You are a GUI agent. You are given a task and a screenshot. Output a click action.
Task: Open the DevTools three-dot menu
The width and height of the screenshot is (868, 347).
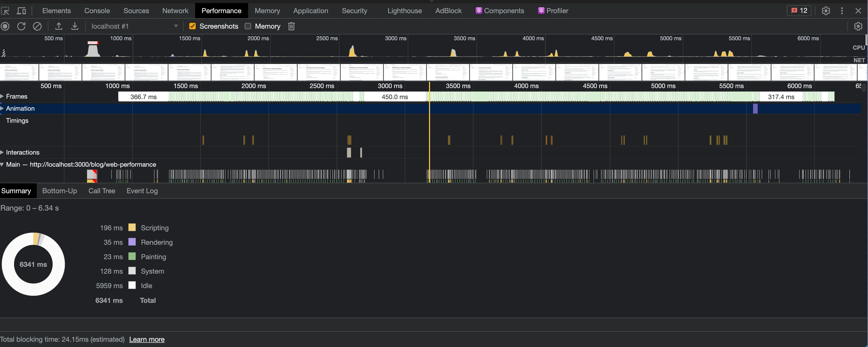[842, 11]
